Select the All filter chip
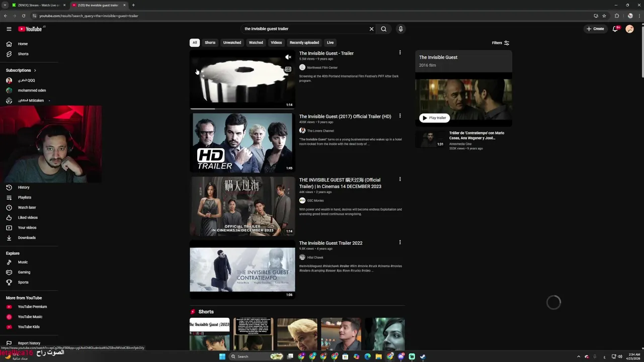This screenshot has height=362, width=644. click(x=195, y=43)
